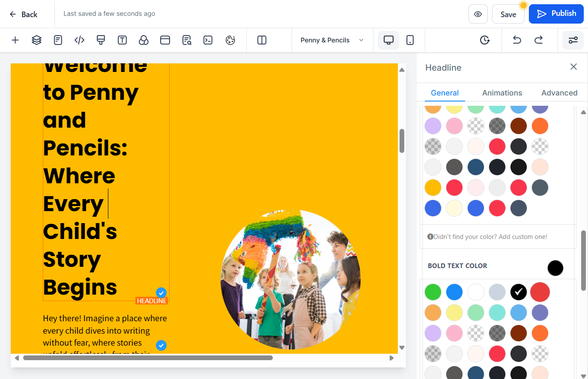588x379 pixels.
Task: Select the General tab
Action: click(x=445, y=93)
